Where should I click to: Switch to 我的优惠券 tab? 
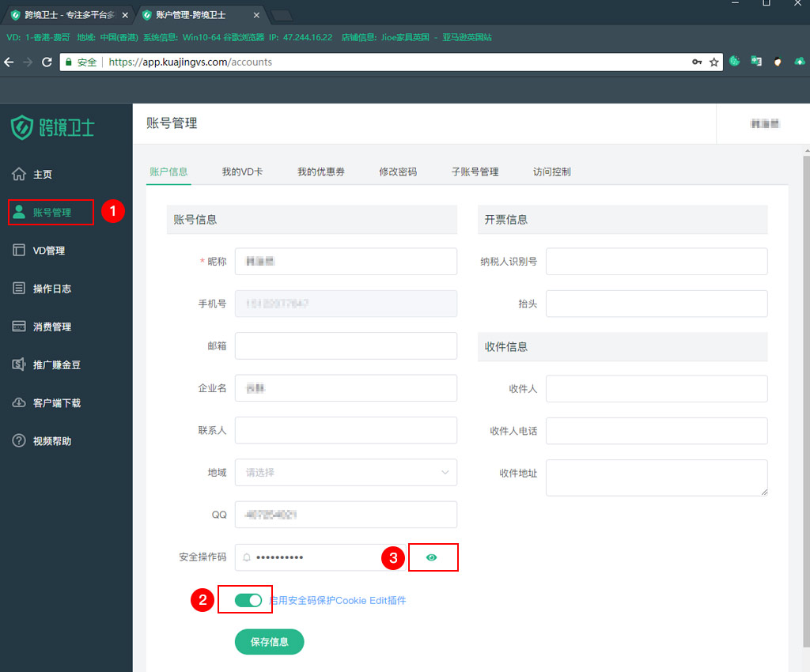point(321,172)
